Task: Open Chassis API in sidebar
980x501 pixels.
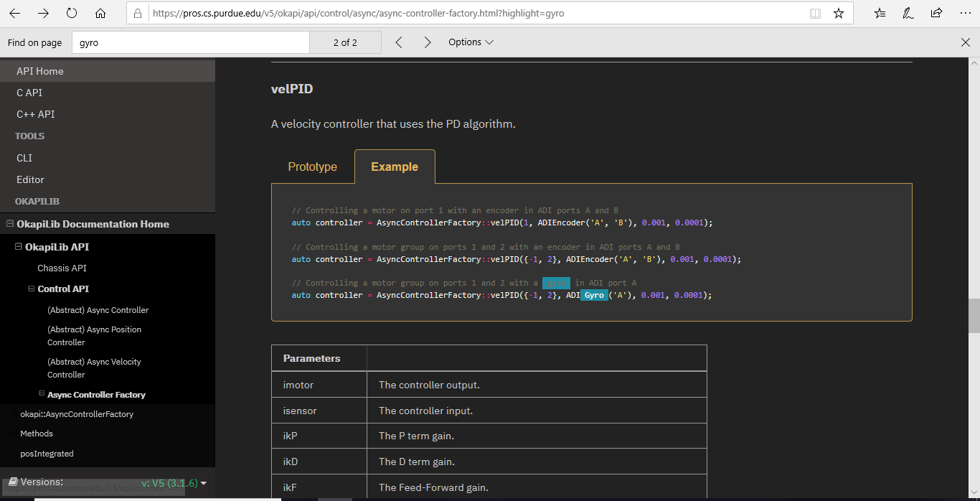Action: coord(62,268)
